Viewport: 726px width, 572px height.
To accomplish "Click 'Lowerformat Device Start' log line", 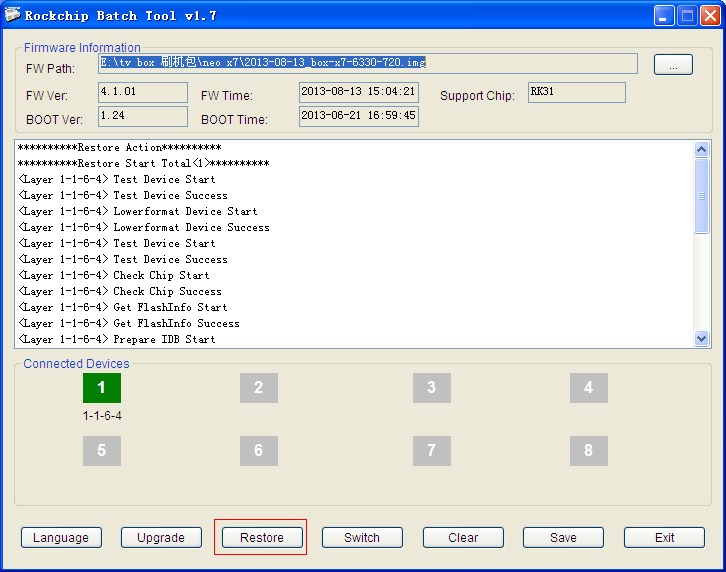I will click(x=138, y=212).
